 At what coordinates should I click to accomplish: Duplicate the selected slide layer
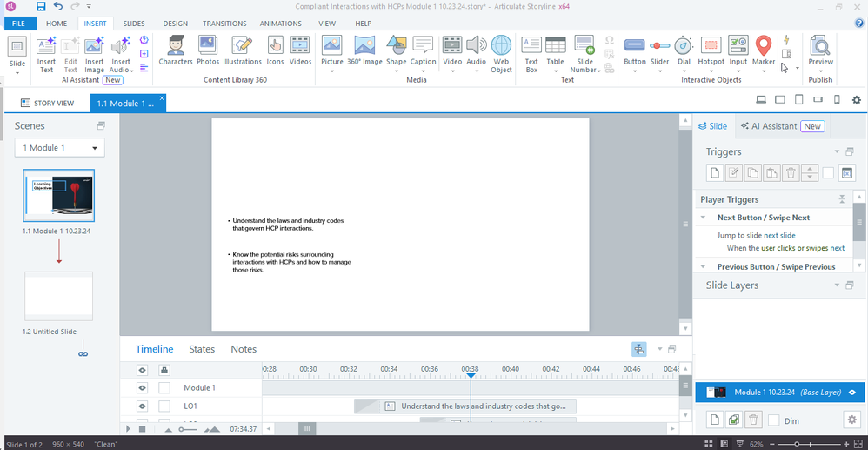tap(734, 420)
